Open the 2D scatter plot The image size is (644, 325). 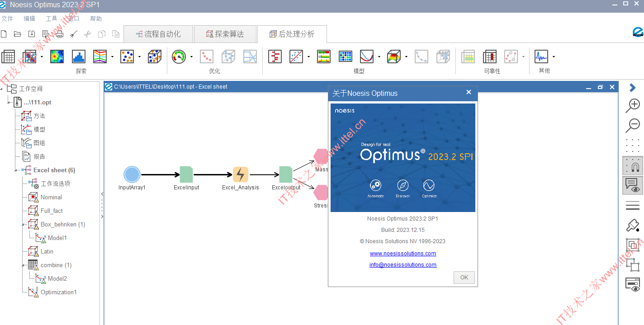127,57
